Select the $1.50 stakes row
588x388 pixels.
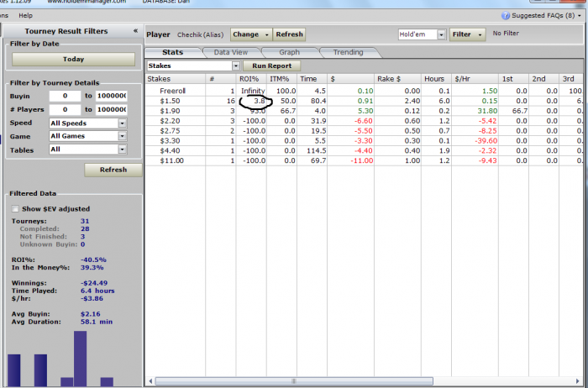tap(364, 102)
